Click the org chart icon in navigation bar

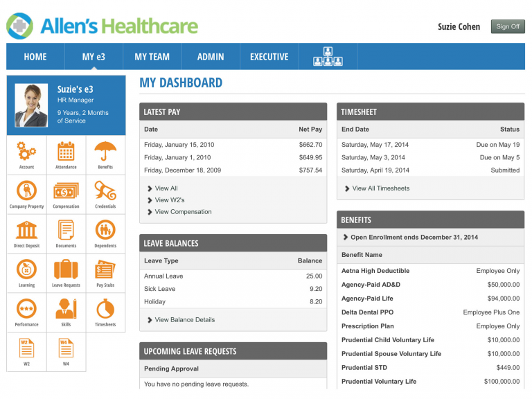pos(328,57)
